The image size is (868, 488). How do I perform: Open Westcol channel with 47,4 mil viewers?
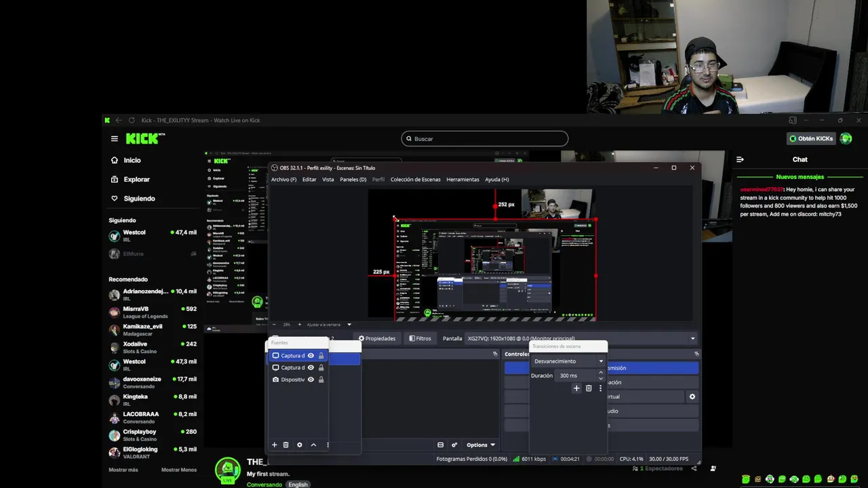pos(153,236)
